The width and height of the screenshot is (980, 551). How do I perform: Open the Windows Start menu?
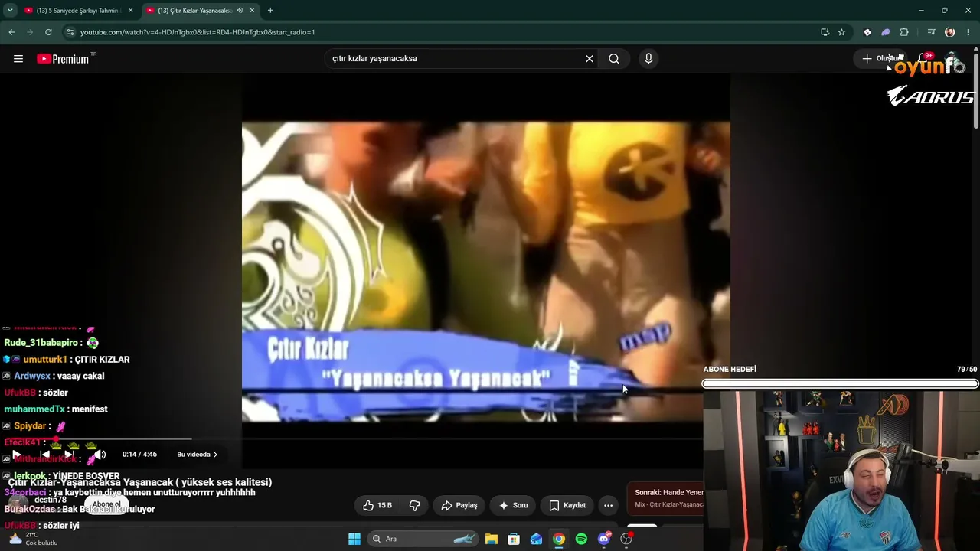point(354,539)
